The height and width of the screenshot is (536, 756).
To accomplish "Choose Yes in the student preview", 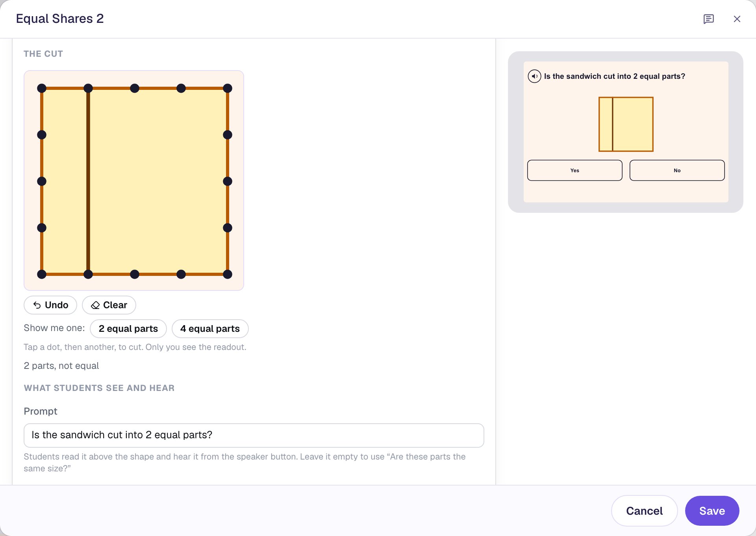I will (x=575, y=170).
